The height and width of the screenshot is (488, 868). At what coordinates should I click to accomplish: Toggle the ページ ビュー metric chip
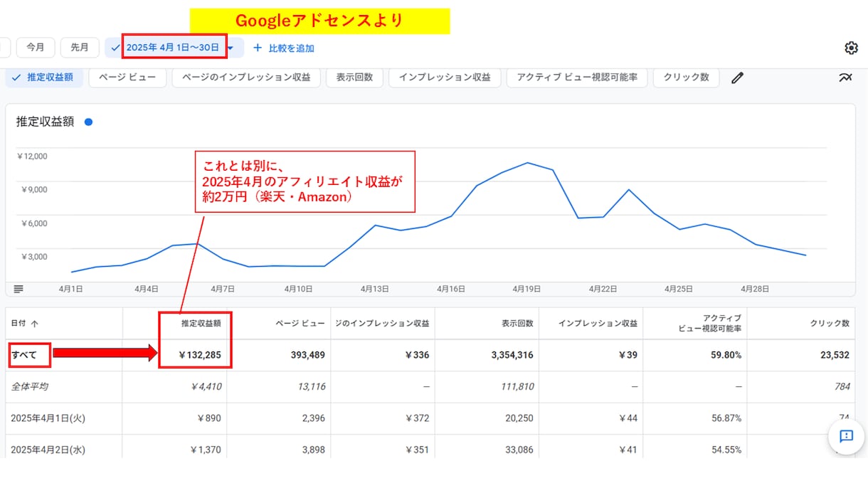127,78
